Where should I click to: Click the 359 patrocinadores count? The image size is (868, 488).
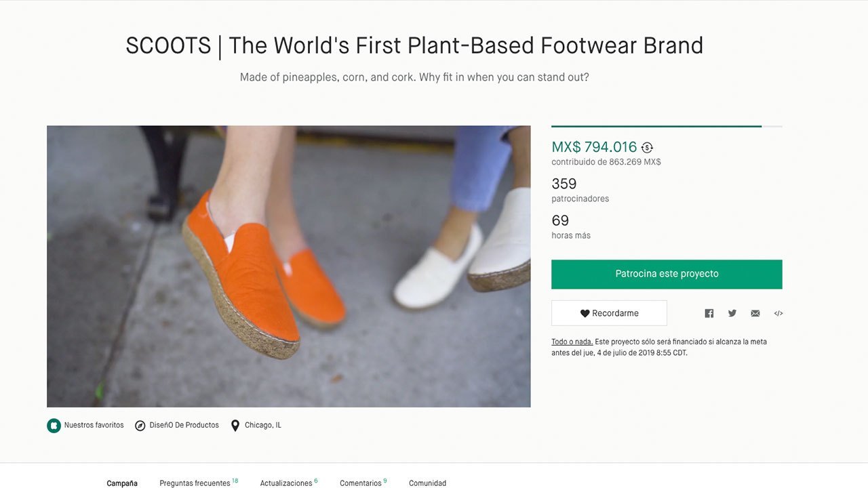[564, 184]
